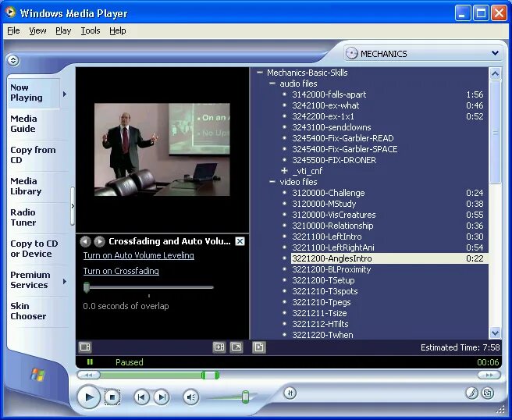Screen dimensions: 512x420
Task: Select 3221200-AnglesIntro video
Action: tap(389, 258)
